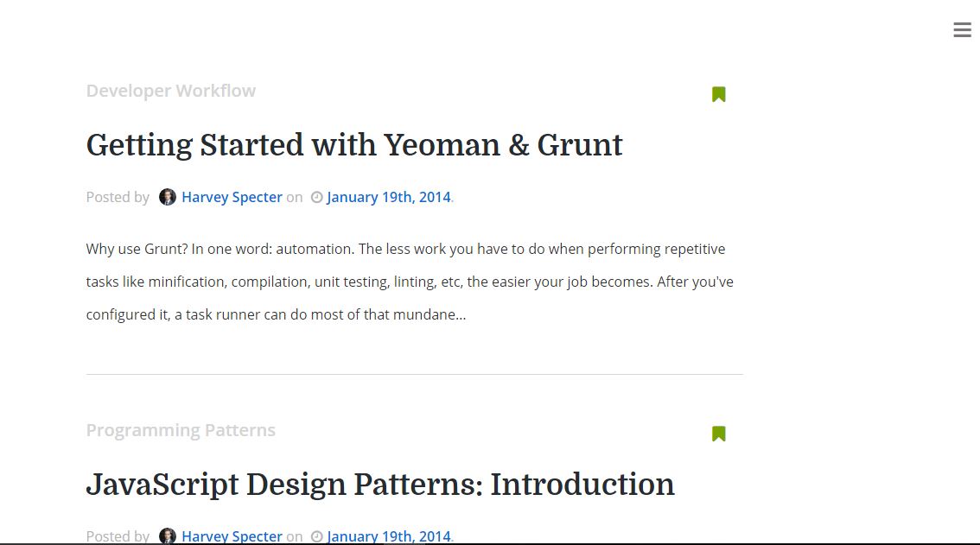The height and width of the screenshot is (545, 980).
Task: Click Harvey Specter author link, second post
Action: tap(232, 536)
